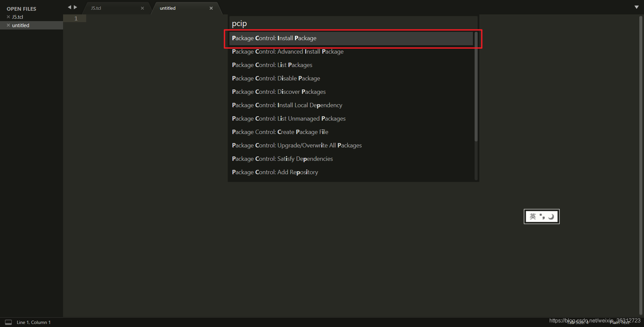Choose Package Control: Advanced Install Package

pos(351,52)
